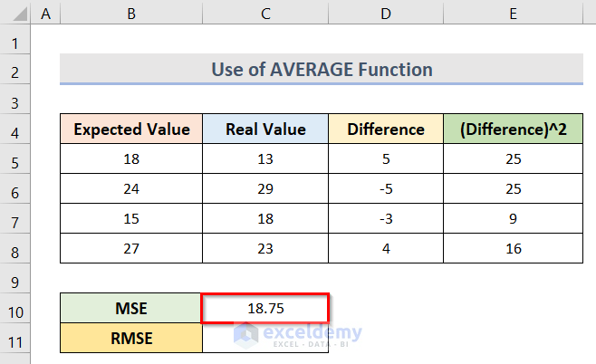
Task: Click the select-all corner triangle
Action: [15, 13]
